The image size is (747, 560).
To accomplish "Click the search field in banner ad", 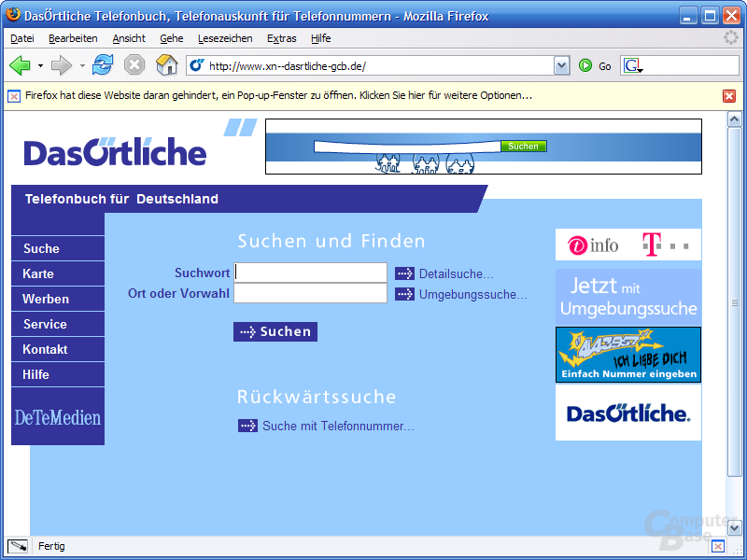I will [407, 147].
